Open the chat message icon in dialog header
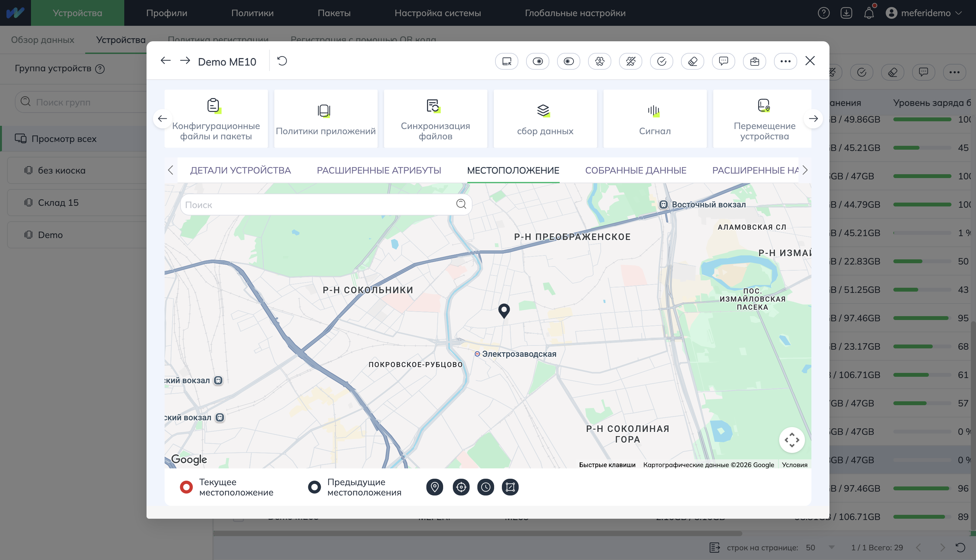 click(x=723, y=61)
